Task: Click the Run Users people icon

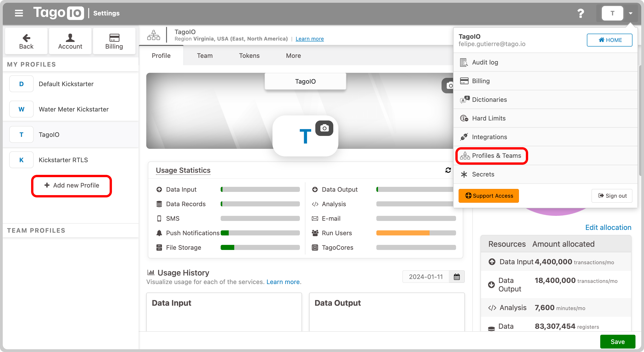Action: click(315, 233)
